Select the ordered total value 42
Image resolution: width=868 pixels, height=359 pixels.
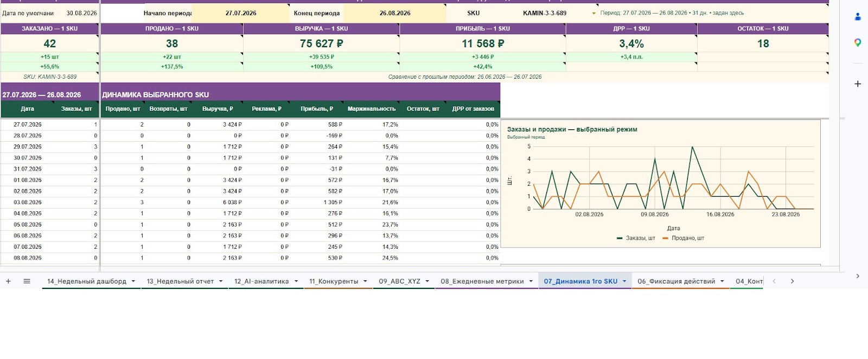pos(50,43)
